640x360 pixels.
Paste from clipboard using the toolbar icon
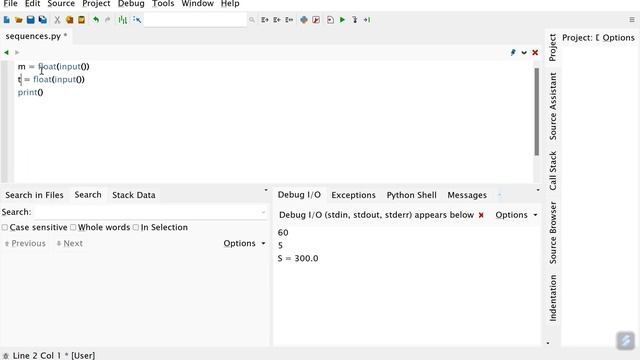tap(81, 20)
